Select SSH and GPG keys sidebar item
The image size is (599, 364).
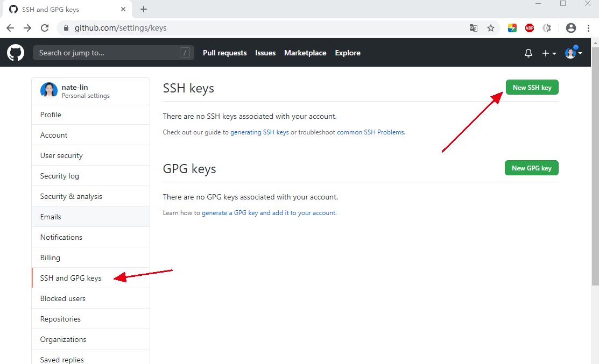pos(71,278)
